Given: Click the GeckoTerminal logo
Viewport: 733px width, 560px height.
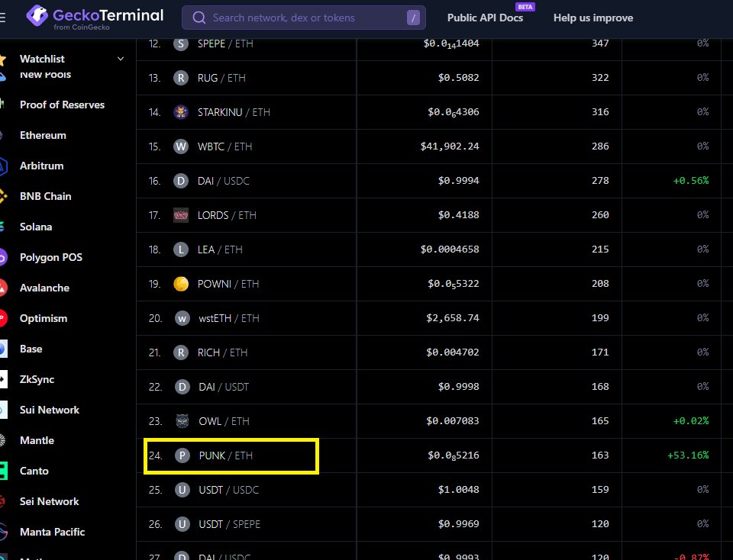Looking at the screenshot, I should click(x=95, y=17).
